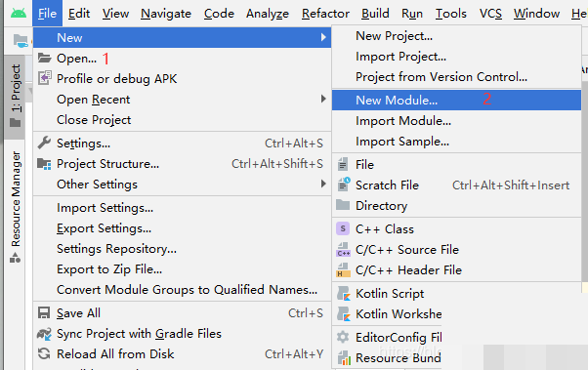
Task: Open the Refactor menu
Action: tap(325, 14)
